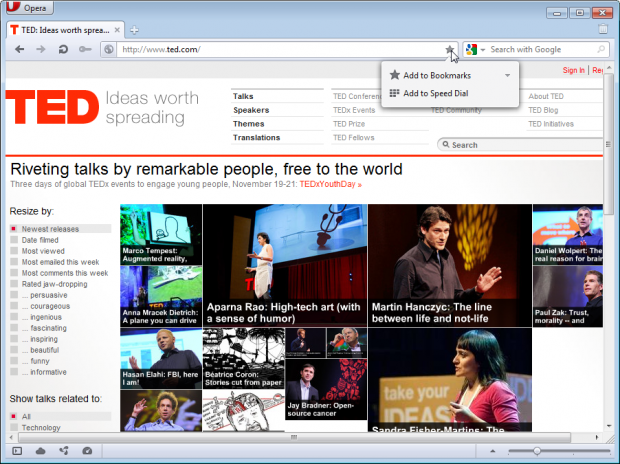Click the Opera Link cloud icon

click(41, 451)
